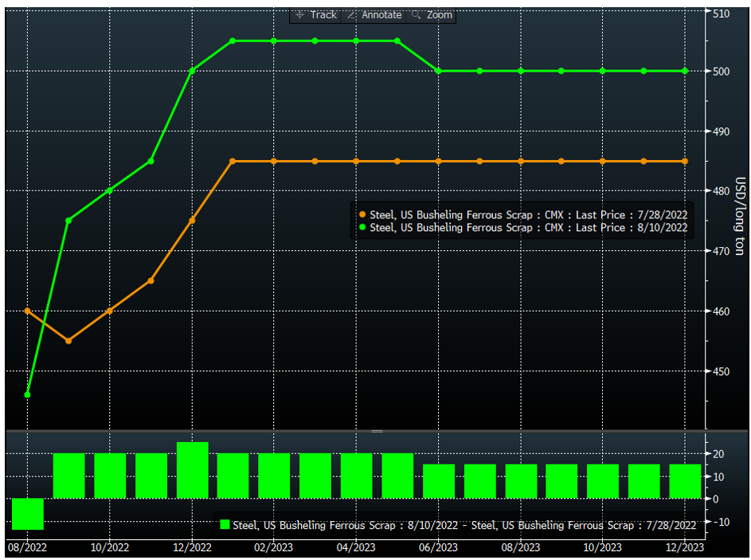Click the Zoom magnifier icon

(x=416, y=15)
